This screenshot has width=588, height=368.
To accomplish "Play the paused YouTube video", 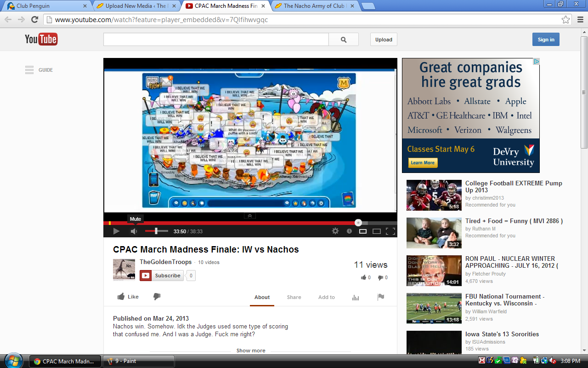I will pos(116,231).
